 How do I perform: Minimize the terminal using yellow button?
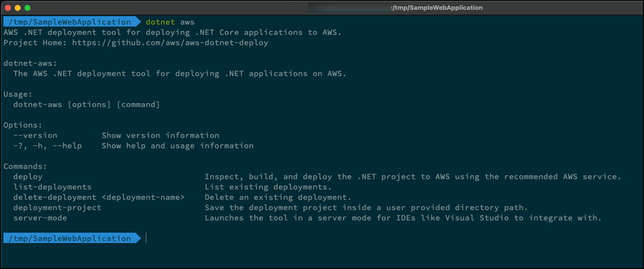click(x=18, y=8)
